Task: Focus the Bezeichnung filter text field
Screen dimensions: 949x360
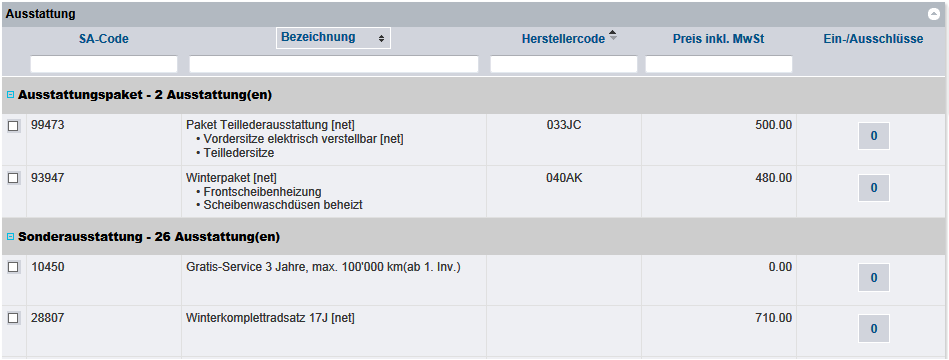Action: pos(334,64)
